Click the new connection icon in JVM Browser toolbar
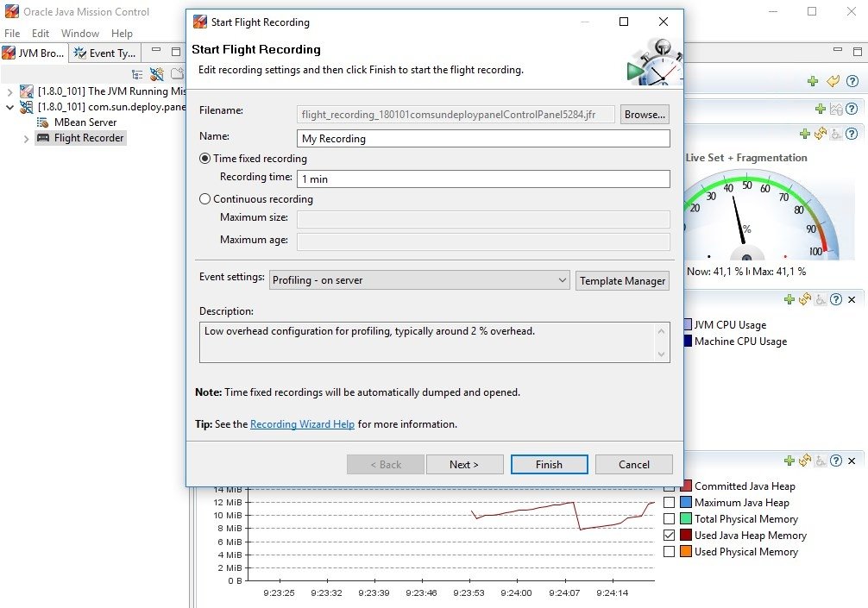Screen dimensions: 868x608 click(157, 73)
